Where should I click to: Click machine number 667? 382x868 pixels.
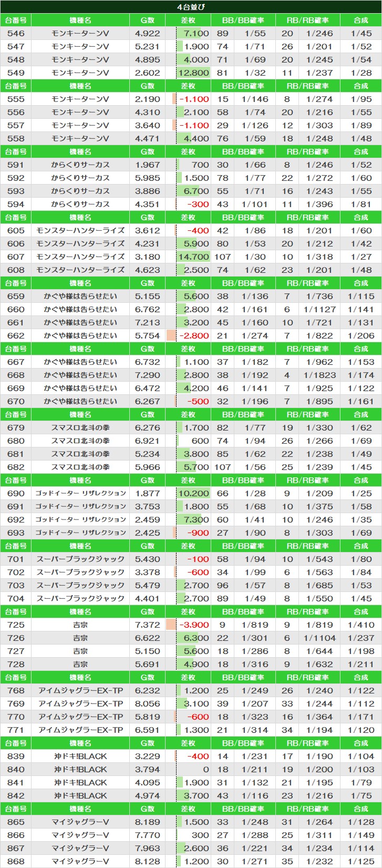click(16, 362)
